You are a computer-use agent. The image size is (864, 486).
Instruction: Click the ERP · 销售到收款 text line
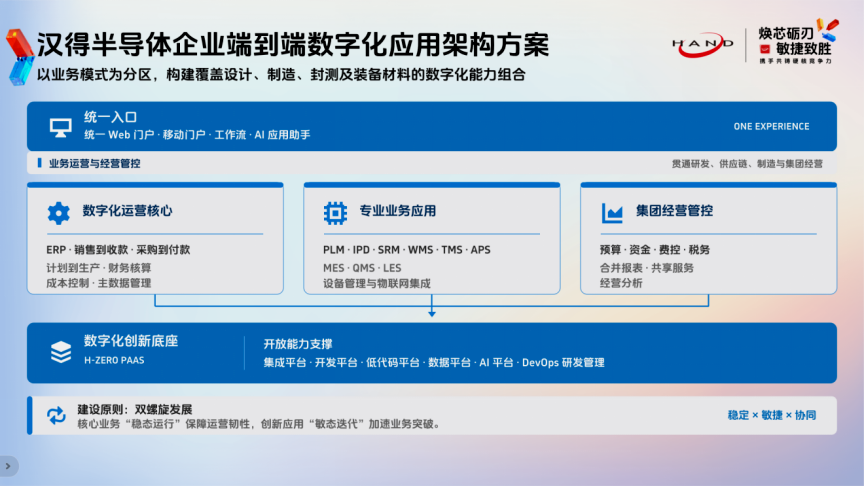(x=118, y=250)
